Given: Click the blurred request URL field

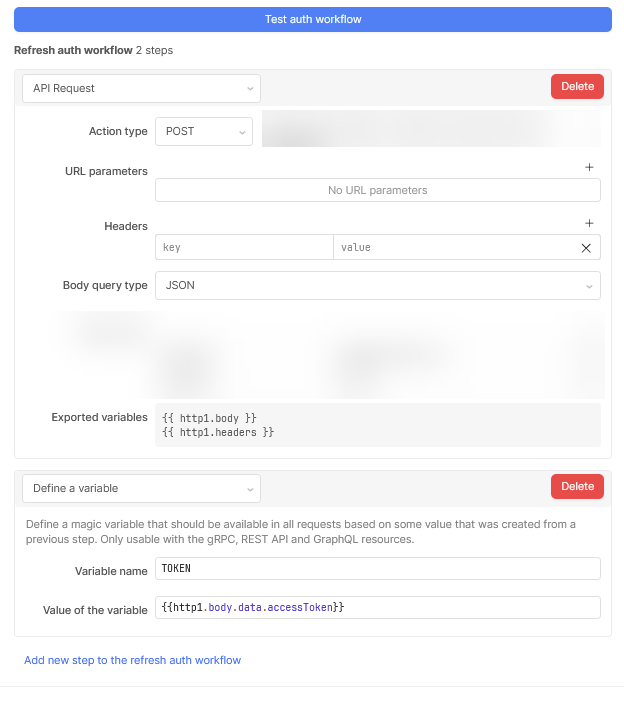Looking at the screenshot, I should [x=430, y=131].
